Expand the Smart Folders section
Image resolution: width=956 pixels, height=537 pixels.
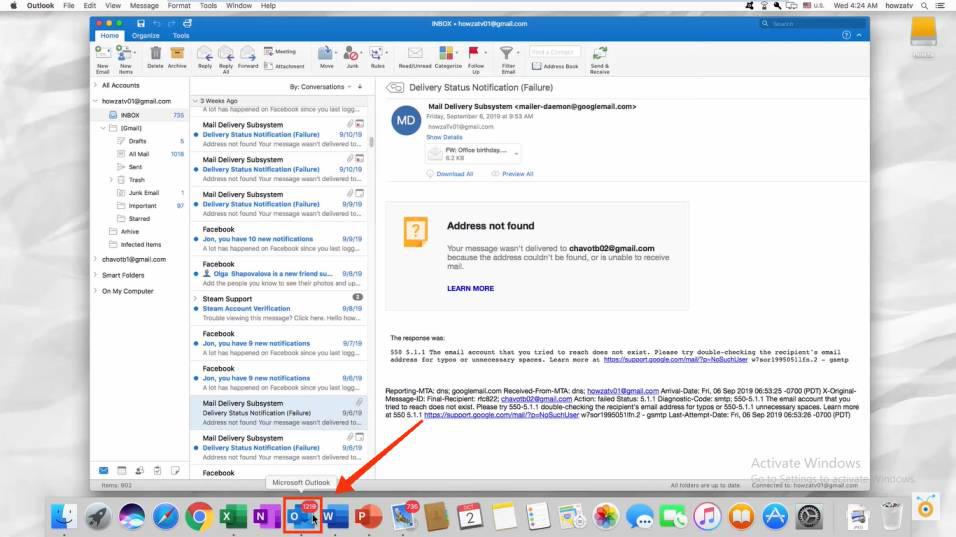(x=96, y=275)
